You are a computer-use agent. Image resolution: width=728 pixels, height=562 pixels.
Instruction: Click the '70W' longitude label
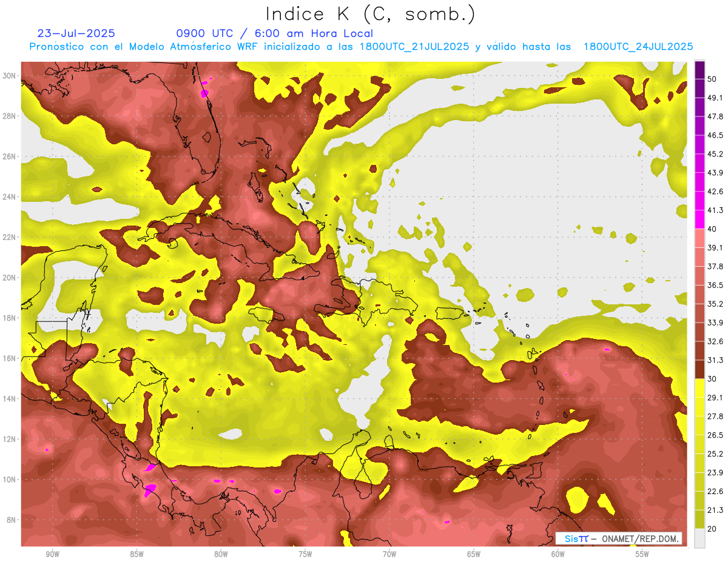(389, 555)
